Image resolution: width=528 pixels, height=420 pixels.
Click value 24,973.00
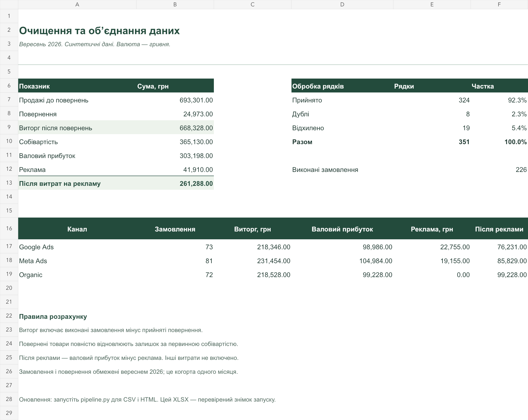point(198,114)
